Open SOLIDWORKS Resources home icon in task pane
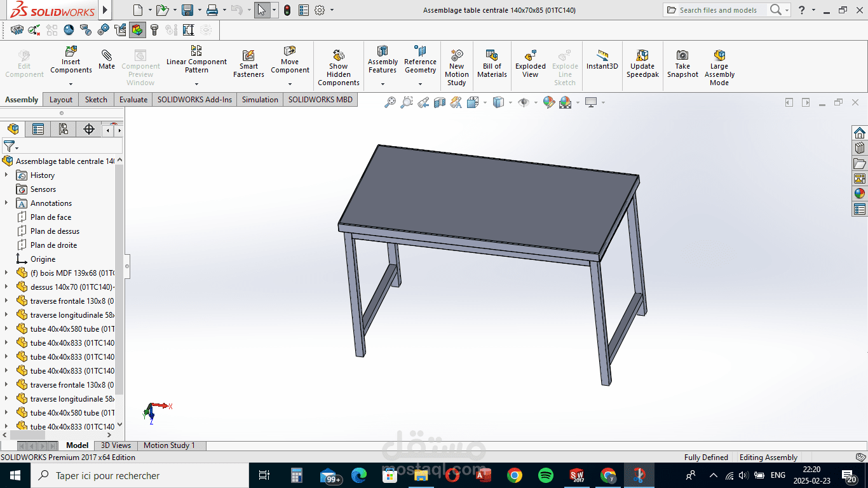This screenshot has height=488, width=868. pos(860,133)
